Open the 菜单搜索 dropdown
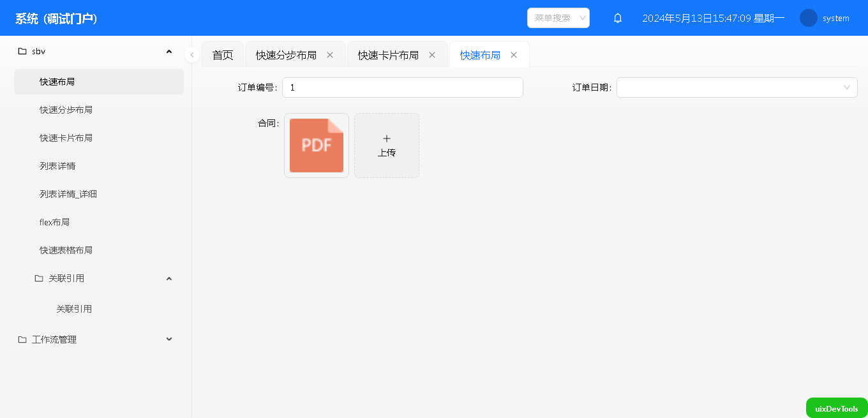Screen dimensions: 868x418 558,18
